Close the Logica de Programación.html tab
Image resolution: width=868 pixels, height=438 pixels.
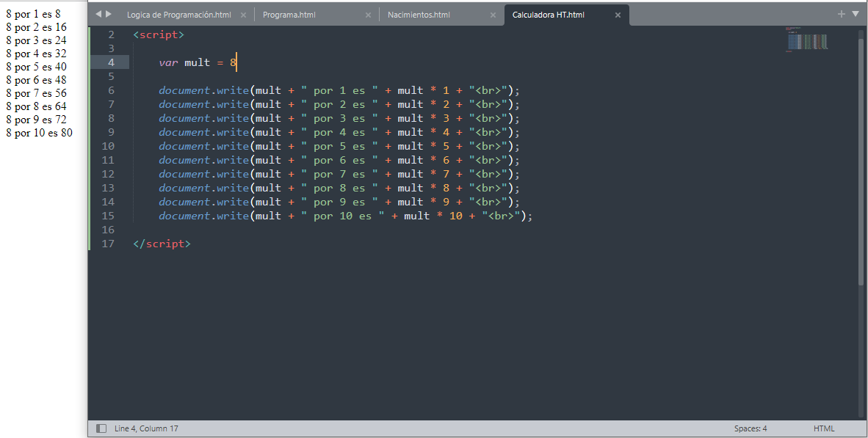pos(243,15)
